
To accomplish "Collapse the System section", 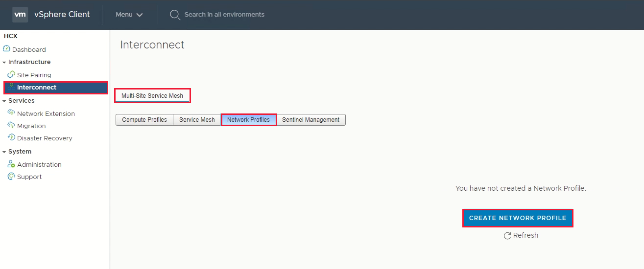I will tap(4, 152).
